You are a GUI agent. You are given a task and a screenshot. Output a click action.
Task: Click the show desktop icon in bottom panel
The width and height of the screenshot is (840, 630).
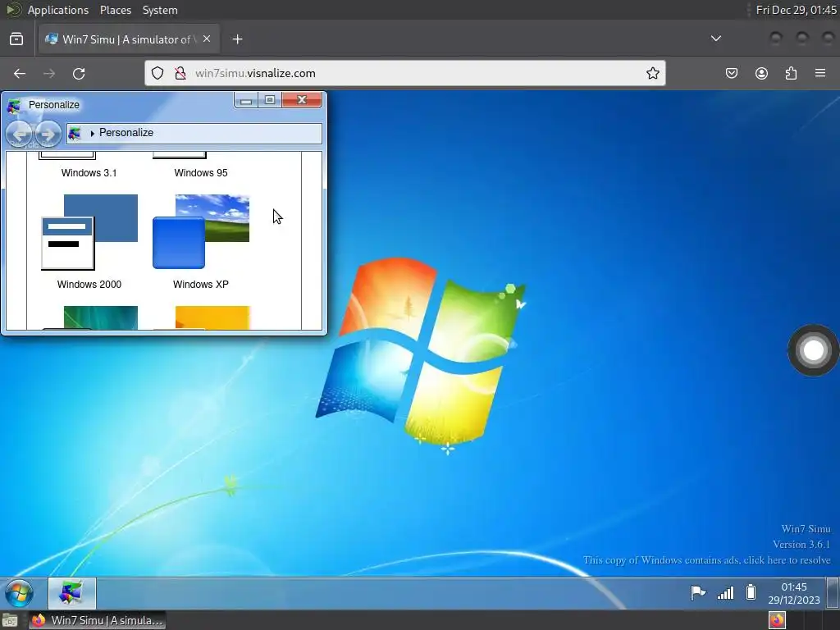click(x=10, y=620)
